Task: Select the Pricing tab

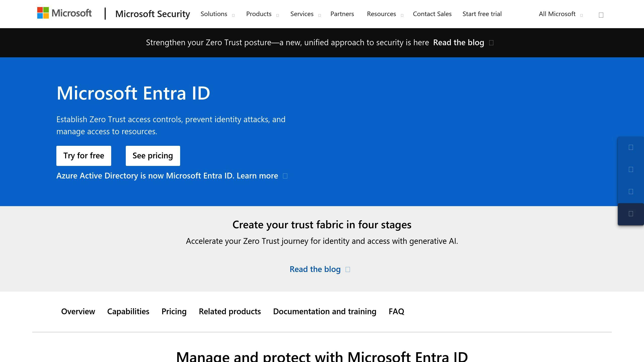Action: tap(174, 311)
